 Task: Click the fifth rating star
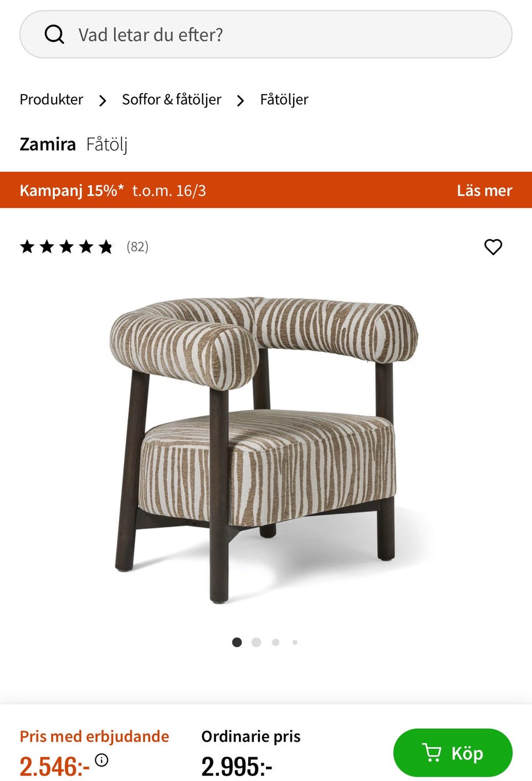point(105,247)
